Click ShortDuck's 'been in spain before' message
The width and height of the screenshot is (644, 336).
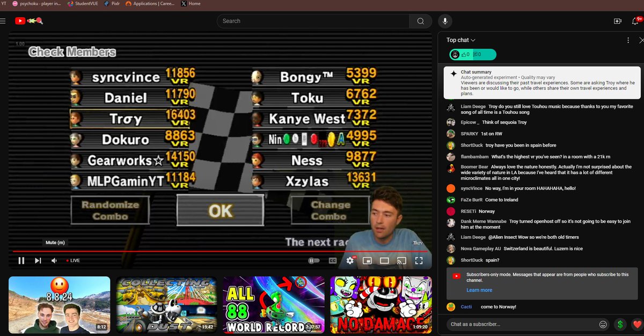[x=521, y=145]
